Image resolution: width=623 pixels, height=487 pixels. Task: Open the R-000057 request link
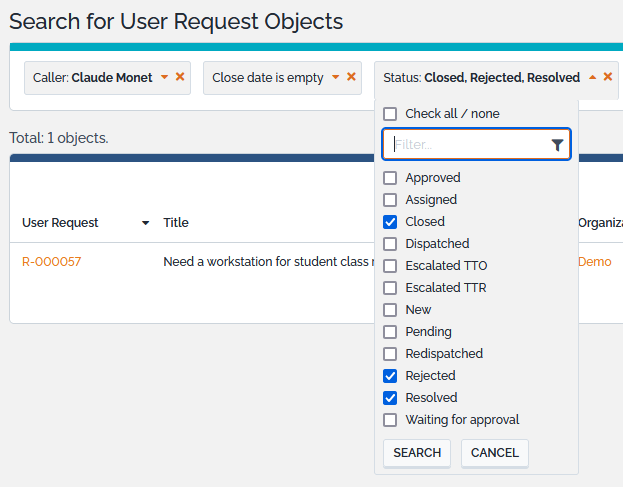tap(52, 262)
